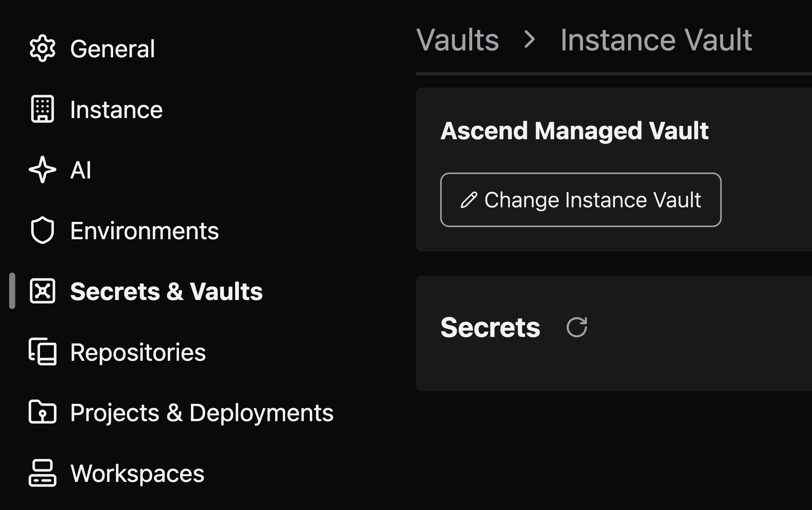Open the AI settings section
Screen dimensions: 812x510
pos(81,170)
